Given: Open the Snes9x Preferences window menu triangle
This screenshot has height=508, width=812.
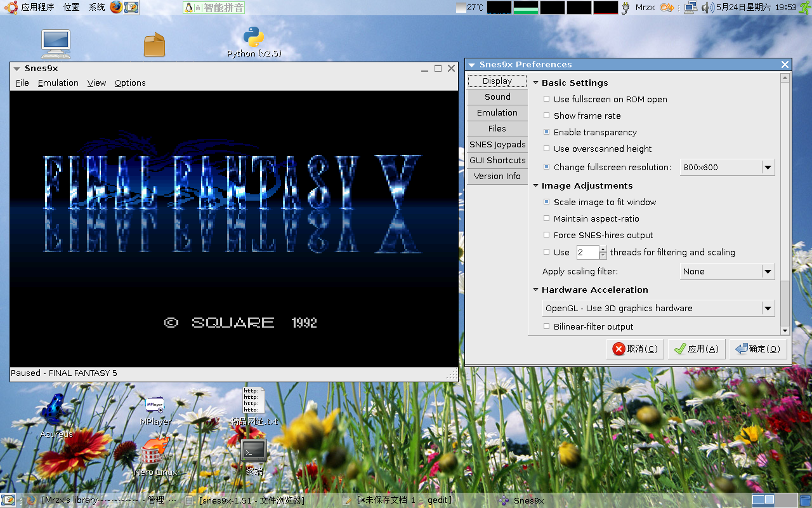Looking at the screenshot, I should click(471, 65).
